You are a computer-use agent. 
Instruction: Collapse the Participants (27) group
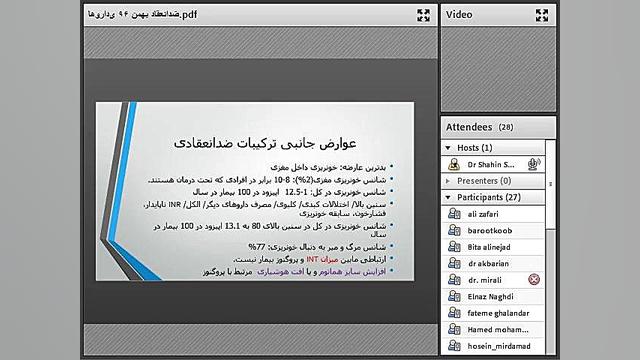tap(448, 198)
